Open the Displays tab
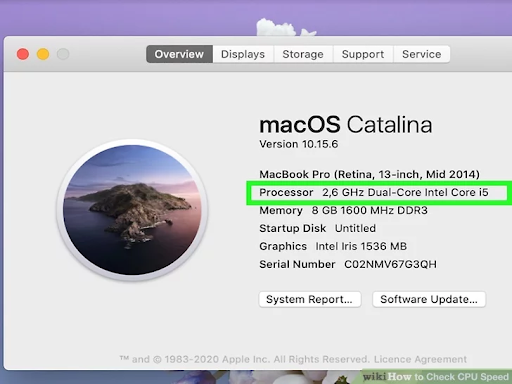This screenshot has height=384, width=512. (x=243, y=54)
